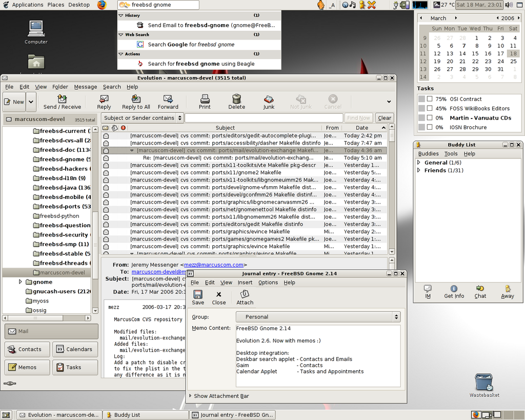Viewport: 525px width, 420px height.
Task: Open Journal entry Insert menu
Action: pyautogui.click(x=245, y=283)
